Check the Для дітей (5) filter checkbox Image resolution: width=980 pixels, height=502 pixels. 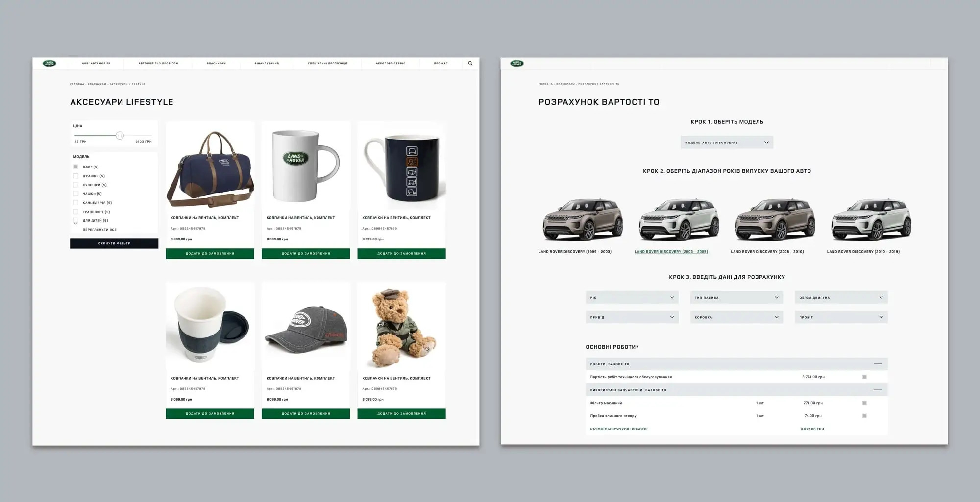point(76,221)
